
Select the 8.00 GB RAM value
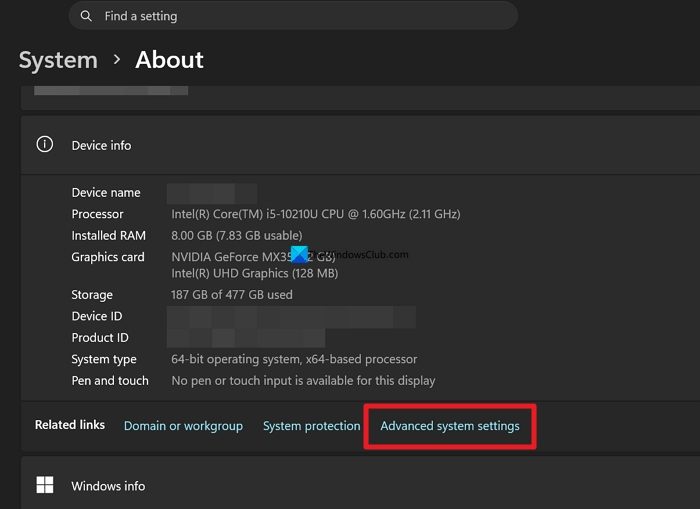coord(237,235)
